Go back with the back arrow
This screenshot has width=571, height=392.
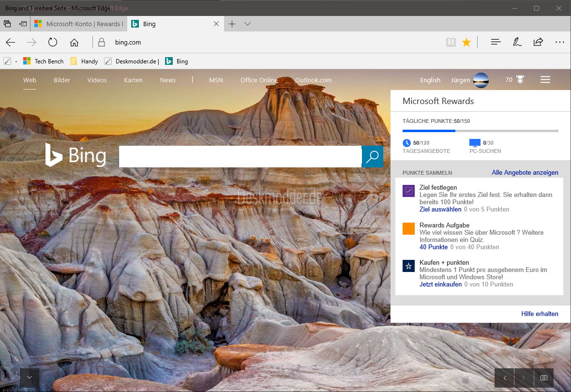tap(11, 42)
